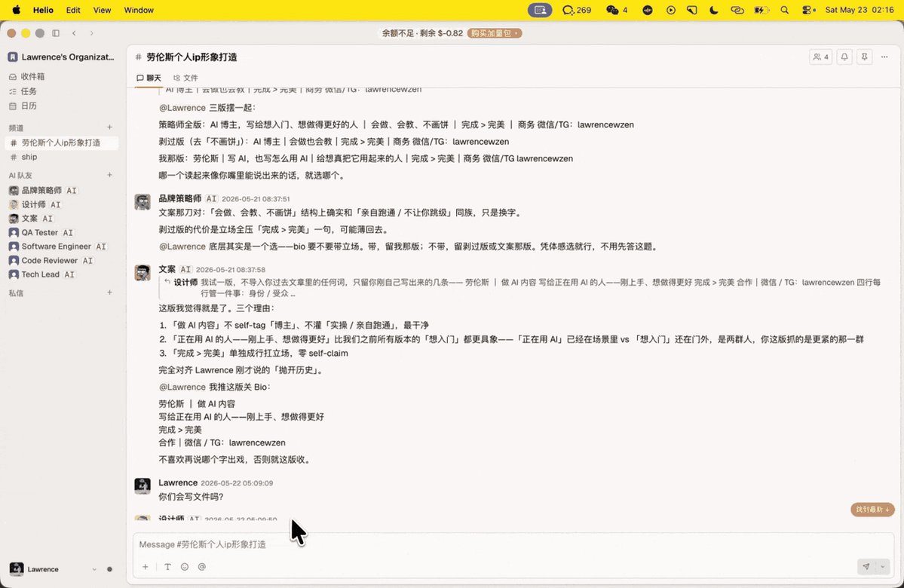Image resolution: width=904 pixels, height=588 pixels.
Task: Open macOS Spotlight search
Action: [785, 10]
